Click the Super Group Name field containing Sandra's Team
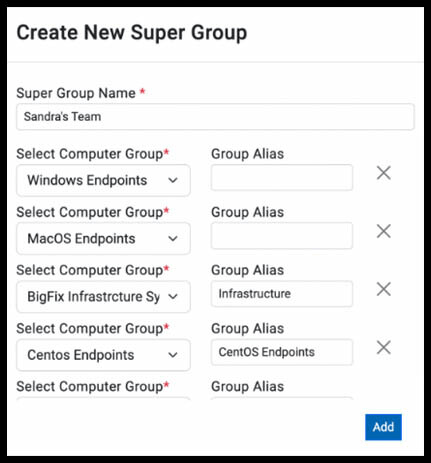 click(x=215, y=117)
